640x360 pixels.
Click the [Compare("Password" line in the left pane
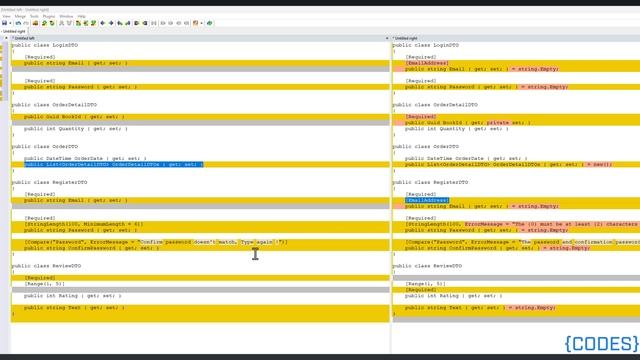point(156,242)
